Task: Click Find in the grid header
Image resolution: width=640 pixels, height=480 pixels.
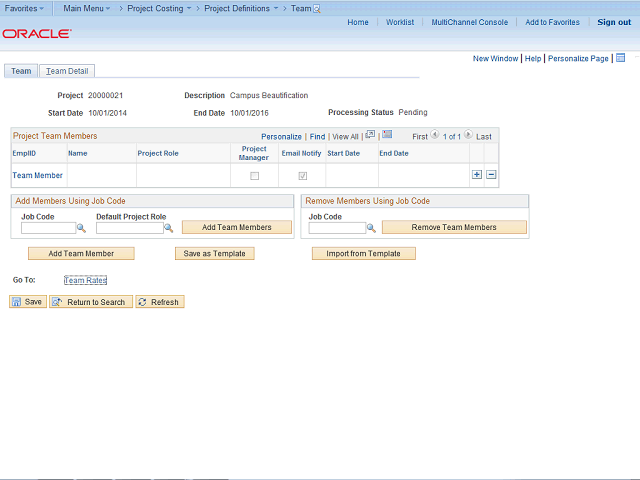Action: coord(317,137)
